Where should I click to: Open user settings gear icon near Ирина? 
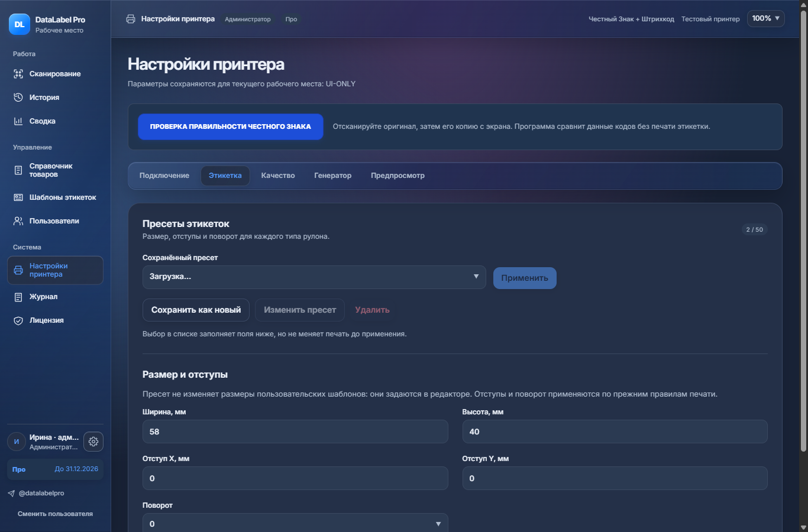tap(93, 442)
